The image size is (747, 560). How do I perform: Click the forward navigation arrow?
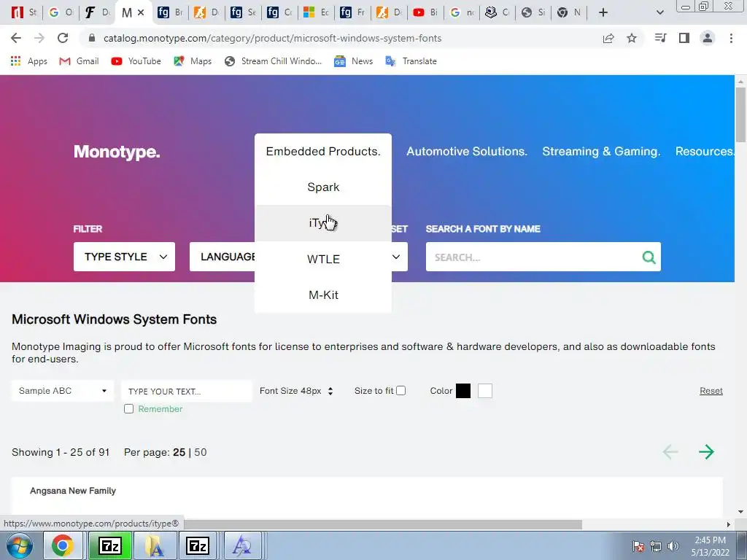(x=39, y=38)
